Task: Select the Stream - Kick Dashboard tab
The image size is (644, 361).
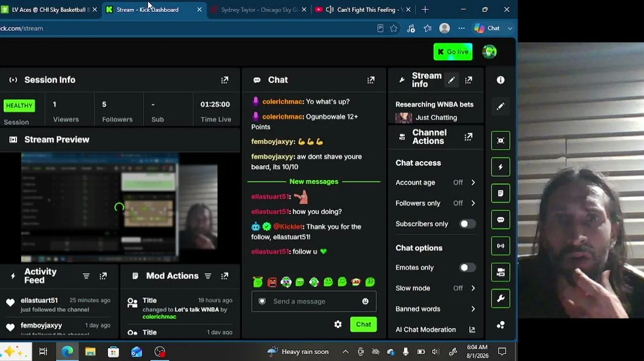Action: 154,10
